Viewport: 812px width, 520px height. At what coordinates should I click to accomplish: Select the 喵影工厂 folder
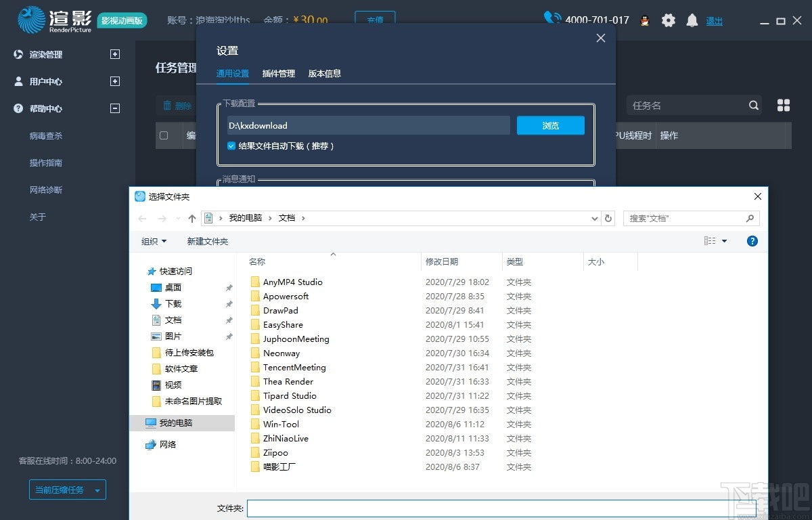coord(278,467)
